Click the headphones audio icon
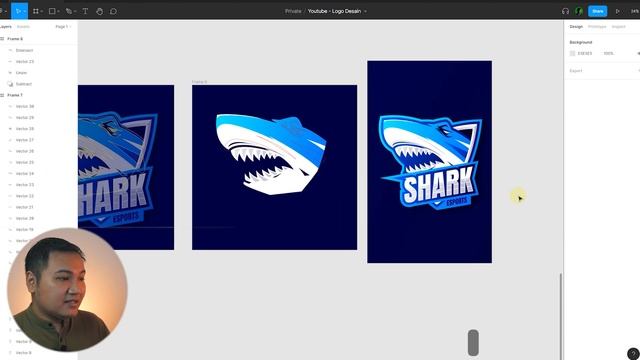This screenshot has width=640, height=360. click(x=565, y=11)
